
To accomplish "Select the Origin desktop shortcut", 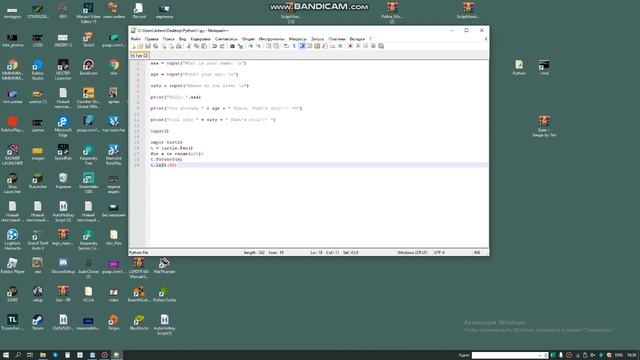I will pos(113,322).
